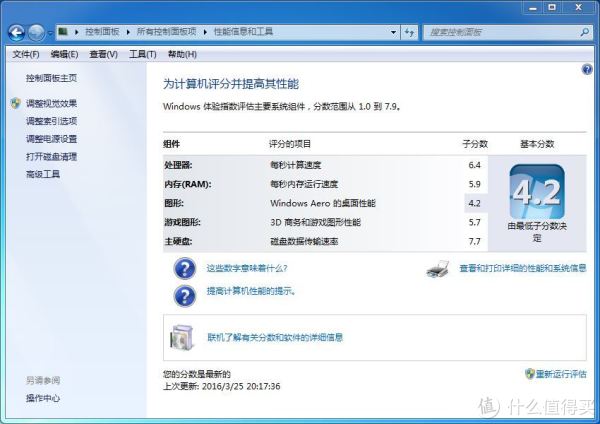This screenshot has height=424, width=600.
Task: Click the question mark icon beside 提高计算机性能的提示
Action: tap(185, 296)
